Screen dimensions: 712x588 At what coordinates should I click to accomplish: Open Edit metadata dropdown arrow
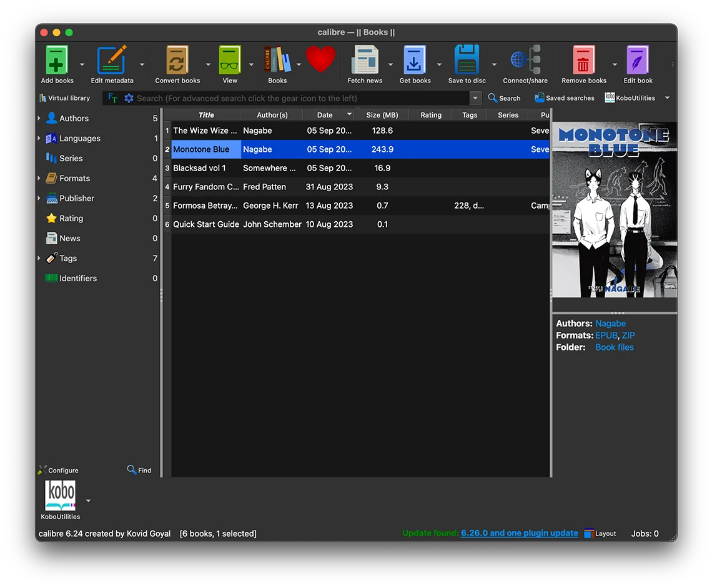[x=142, y=64]
